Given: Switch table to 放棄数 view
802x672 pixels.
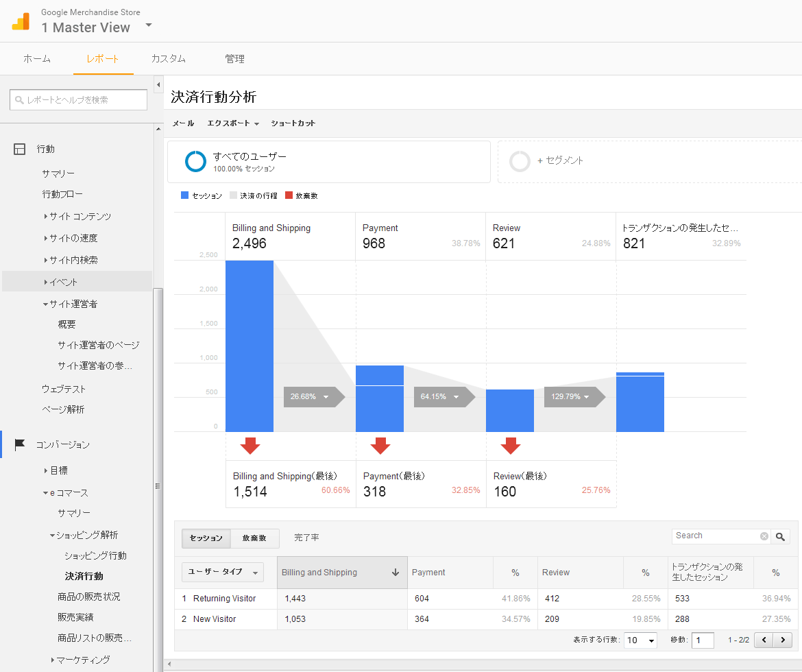Looking at the screenshot, I should [x=254, y=538].
